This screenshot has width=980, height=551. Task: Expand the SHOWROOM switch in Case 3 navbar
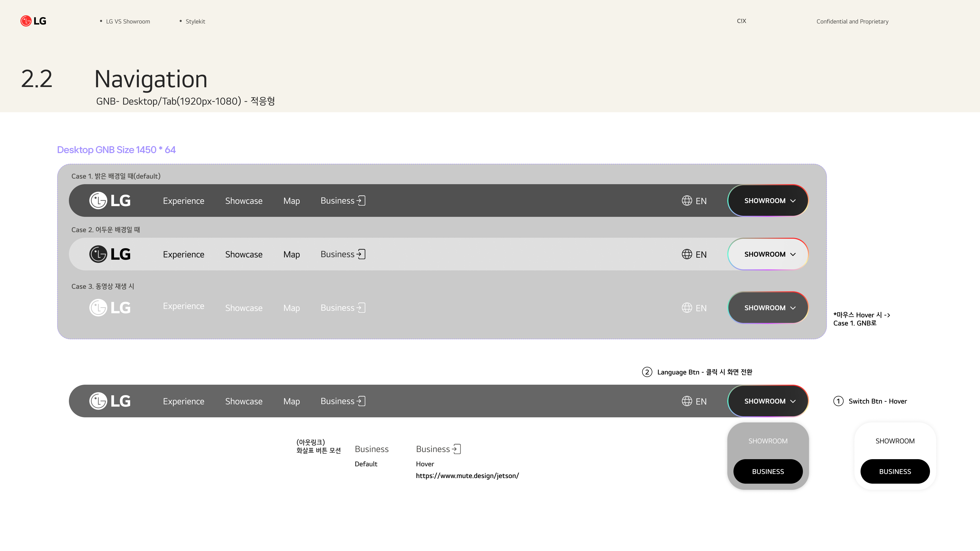768,308
